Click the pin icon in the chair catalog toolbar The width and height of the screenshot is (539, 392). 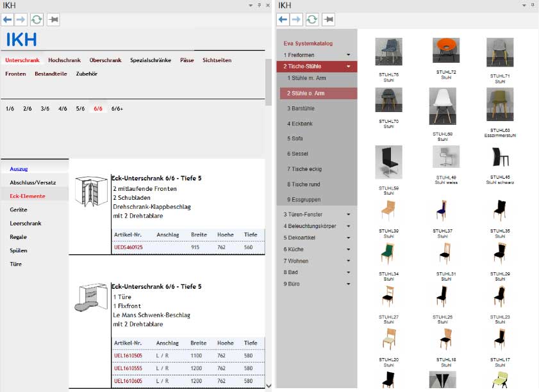click(x=329, y=19)
